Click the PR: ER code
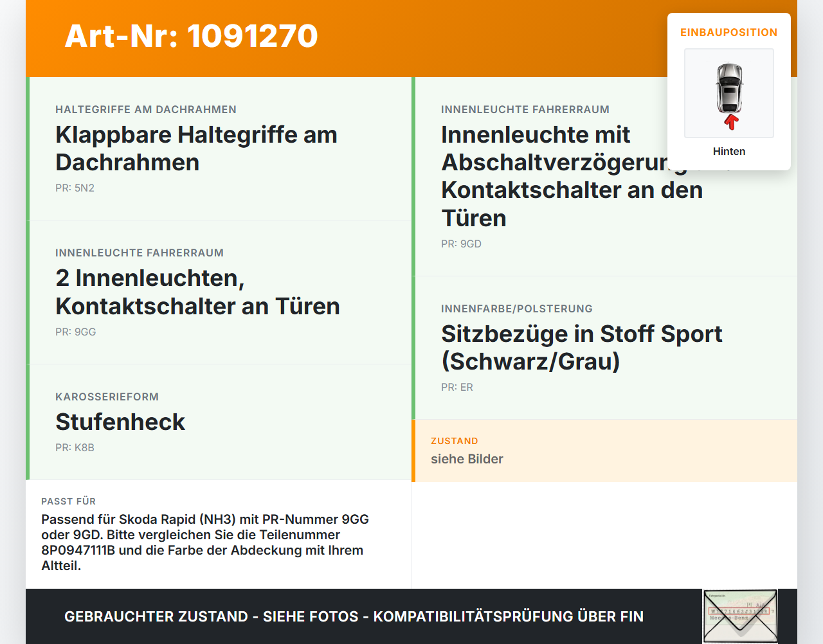 click(457, 387)
